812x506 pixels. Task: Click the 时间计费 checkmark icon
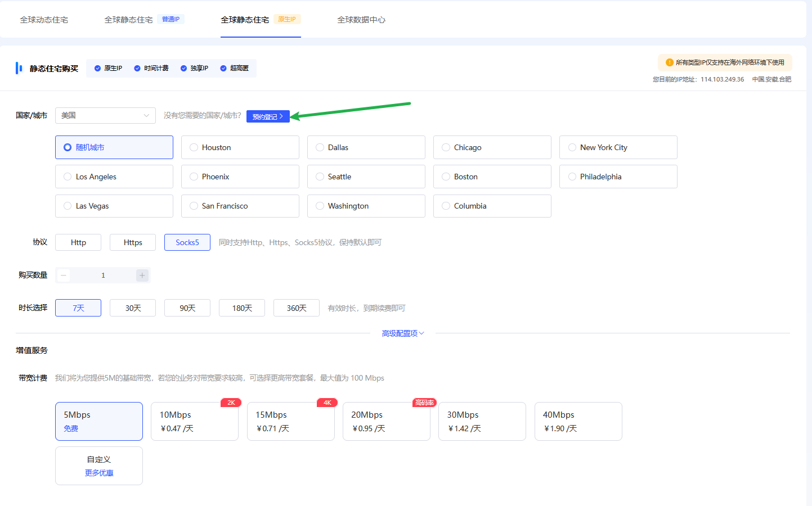point(137,68)
